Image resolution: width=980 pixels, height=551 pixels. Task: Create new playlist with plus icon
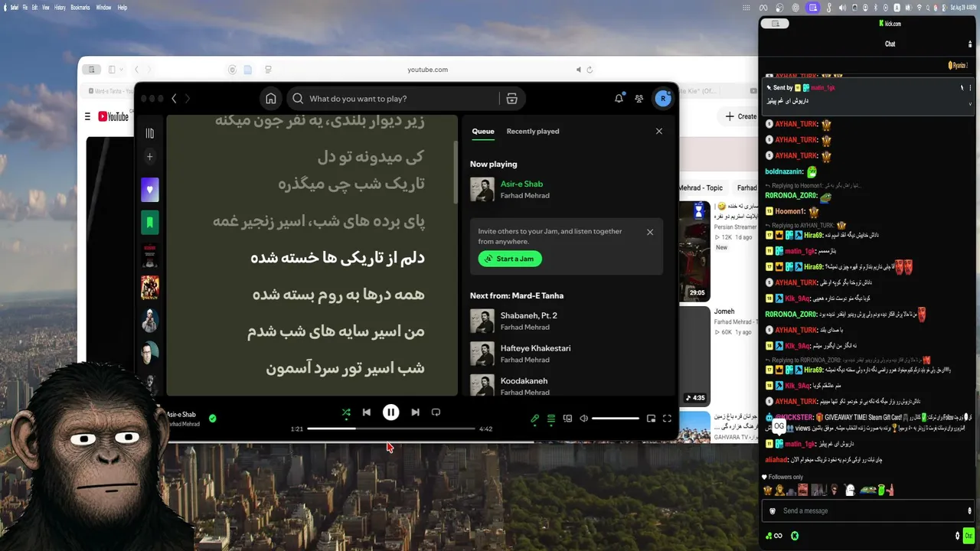point(149,157)
